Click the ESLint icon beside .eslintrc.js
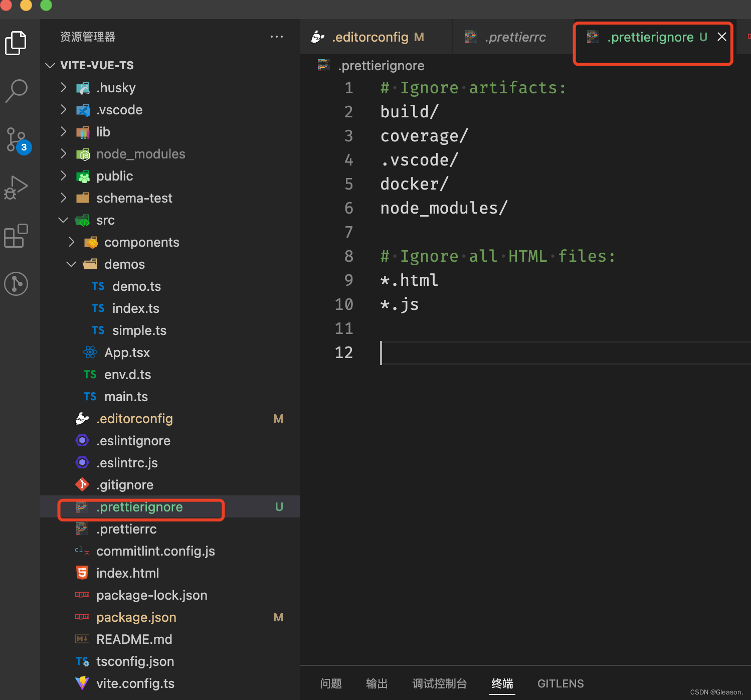 (x=82, y=462)
